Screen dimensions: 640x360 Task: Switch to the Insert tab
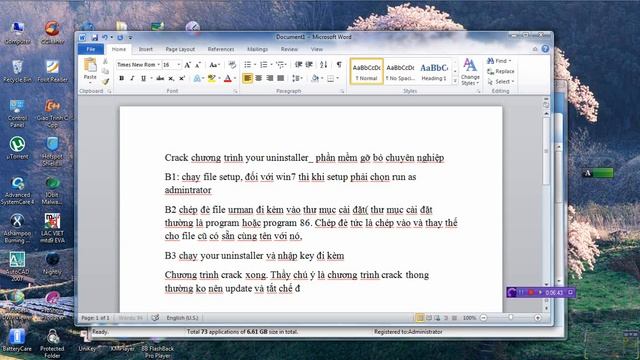pyautogui.click(x=146, y=49)
